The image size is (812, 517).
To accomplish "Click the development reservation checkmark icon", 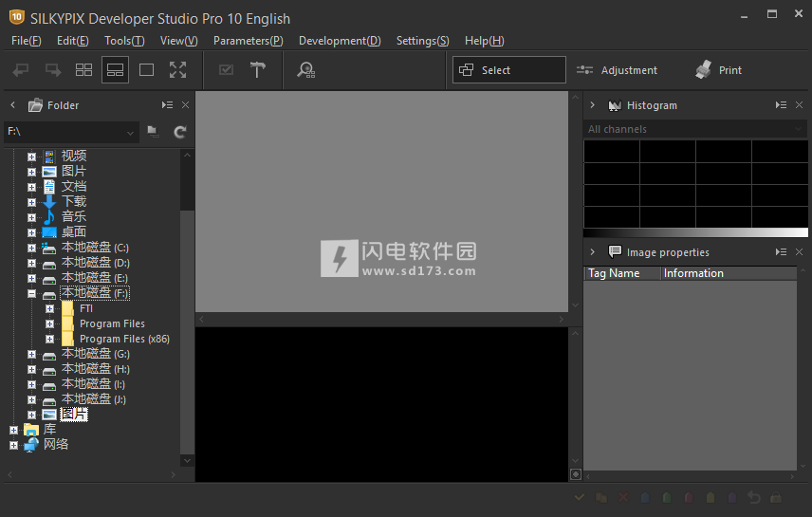I will [x=227, y=69].
